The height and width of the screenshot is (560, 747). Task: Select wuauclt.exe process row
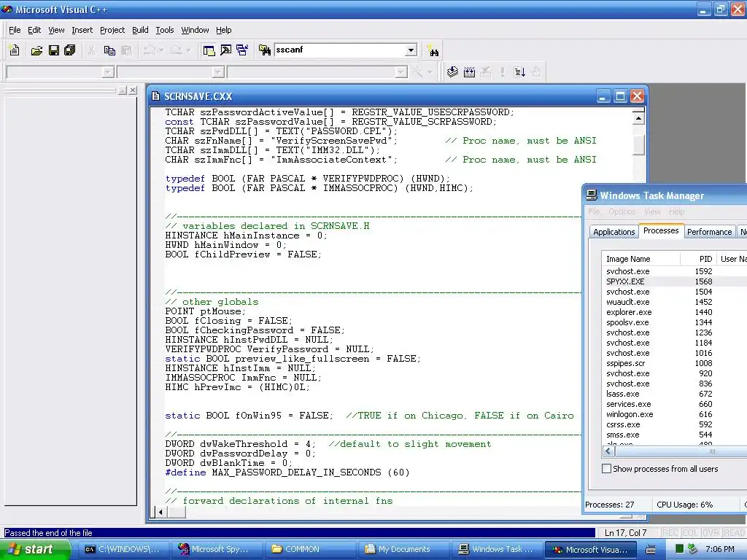click(x=674, y=302)
